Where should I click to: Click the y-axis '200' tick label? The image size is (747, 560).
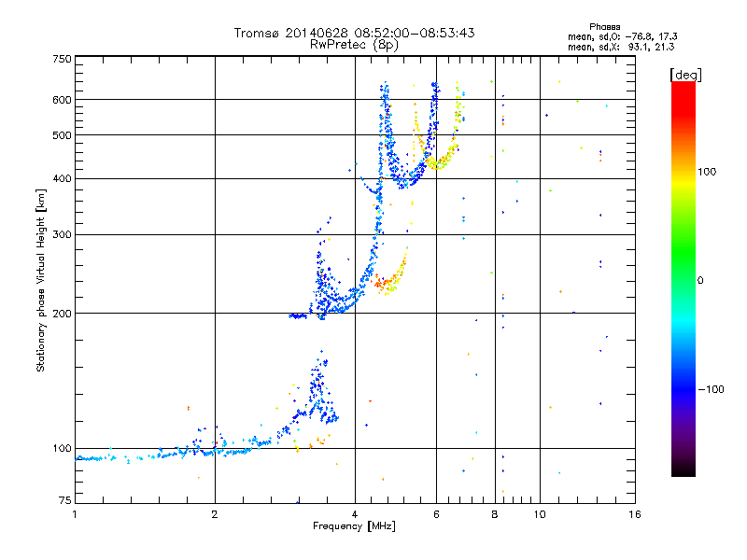point(62,314)
